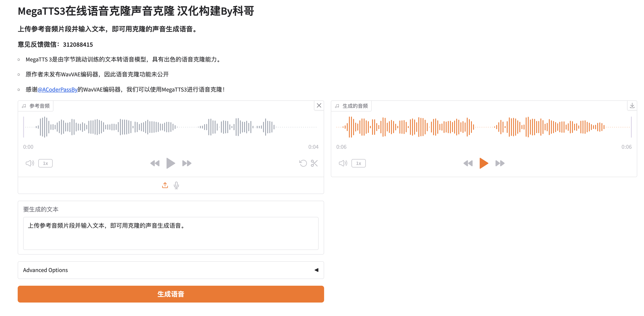
Task: Play the reference audio
Action: click(x=170, y=163)
